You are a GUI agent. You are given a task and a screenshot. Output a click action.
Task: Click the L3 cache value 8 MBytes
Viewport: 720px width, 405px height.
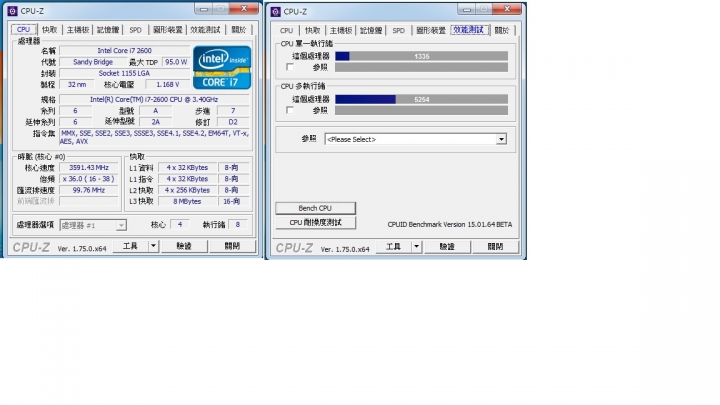tap(187, 201)
